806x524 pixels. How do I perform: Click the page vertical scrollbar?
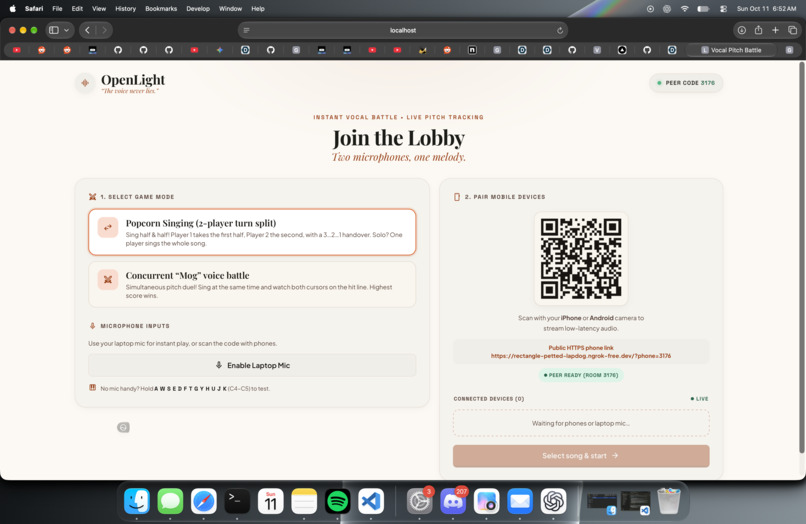pyautogui.click(x=801, y=257)
